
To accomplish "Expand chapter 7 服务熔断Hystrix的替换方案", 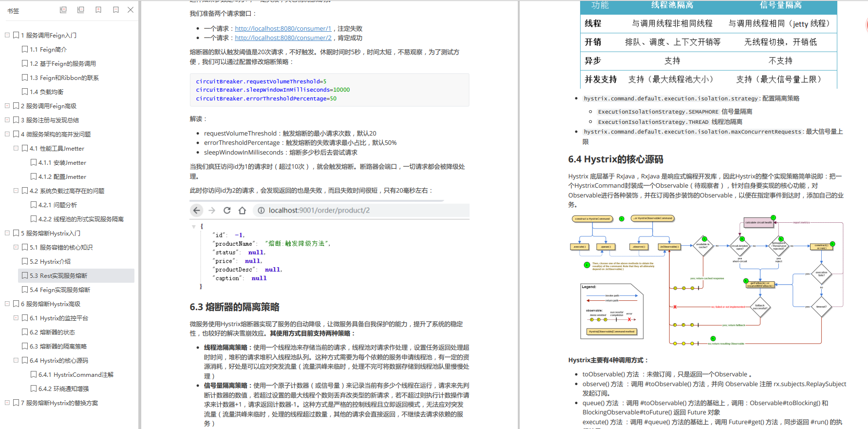I will [x=7, y=403].
